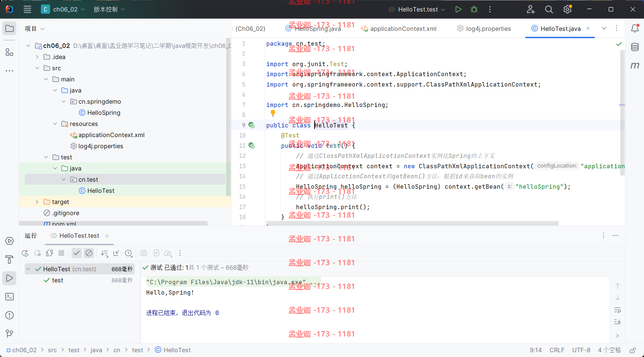Open Run tool window icon
644x357 pixels.
click(9, 278)
